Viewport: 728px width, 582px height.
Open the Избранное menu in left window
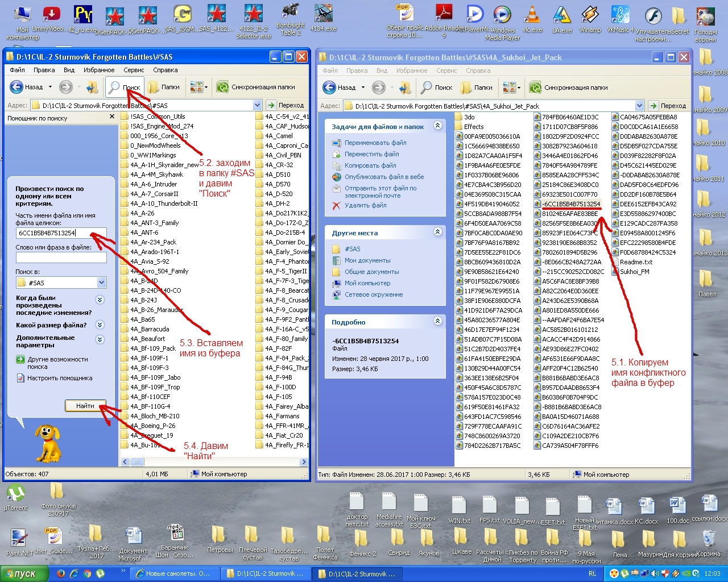[99, 70]
